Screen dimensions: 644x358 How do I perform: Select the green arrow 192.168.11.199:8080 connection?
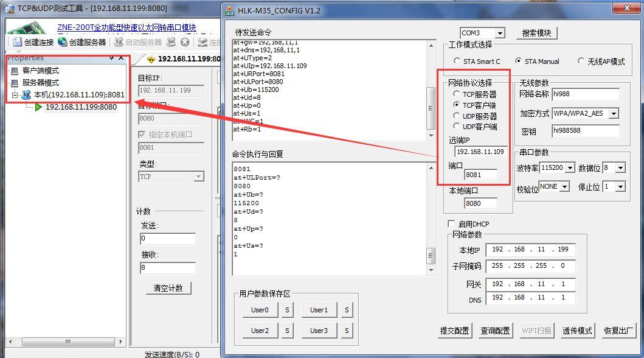coord(80,107)
